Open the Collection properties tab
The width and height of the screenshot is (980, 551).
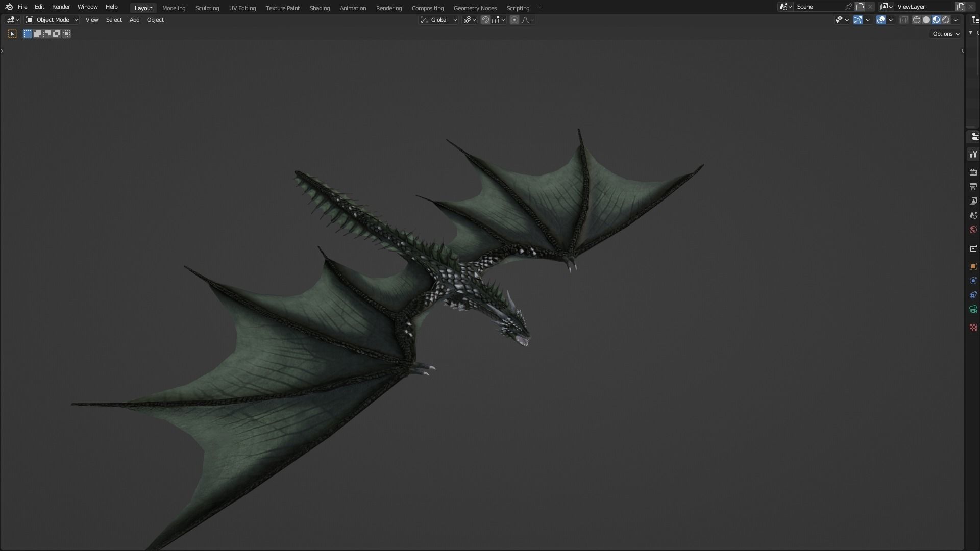point(973,248)
